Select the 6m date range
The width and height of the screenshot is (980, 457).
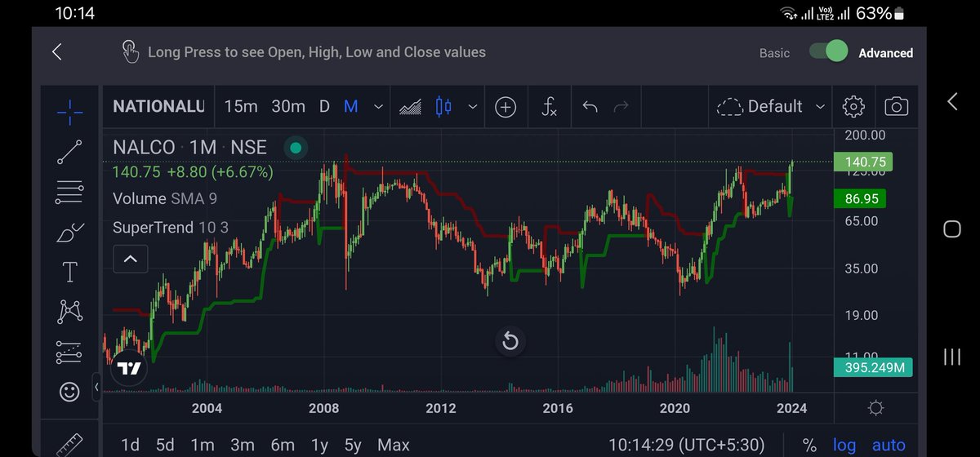coord(283,445)
